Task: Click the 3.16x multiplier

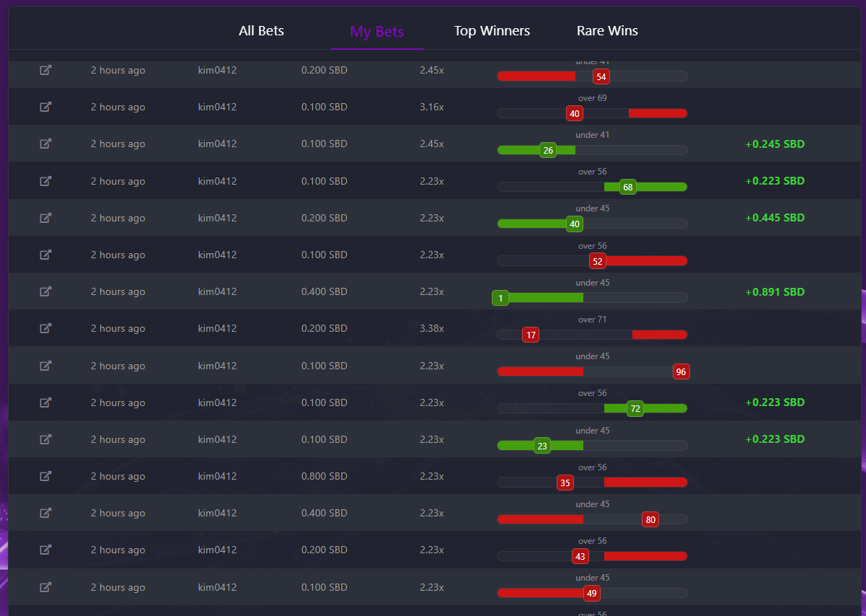Action: pos(431,107)
